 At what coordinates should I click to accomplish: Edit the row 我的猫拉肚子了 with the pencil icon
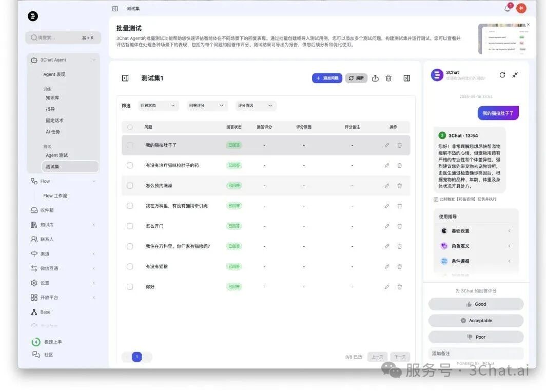tap(387, 145)
